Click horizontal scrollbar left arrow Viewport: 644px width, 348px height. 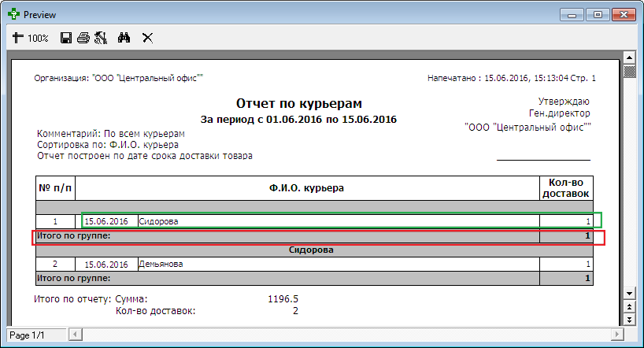click(x=75, y=335)
